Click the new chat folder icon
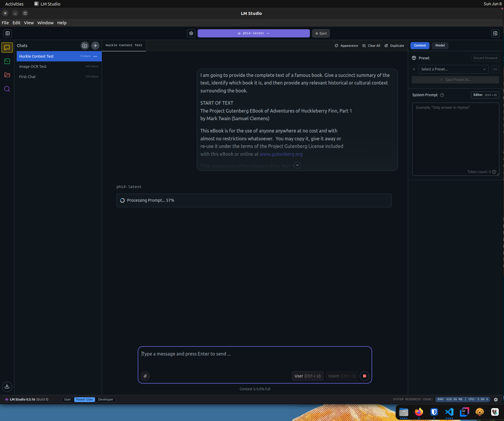The image size is (504, 421). coord(85,46)
